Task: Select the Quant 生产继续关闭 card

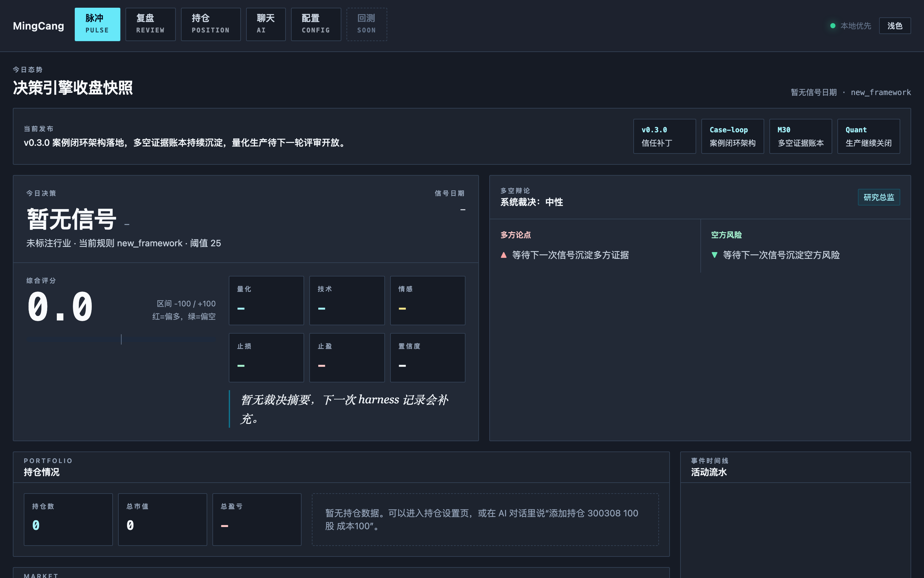Action: click(x=868, y=136)
